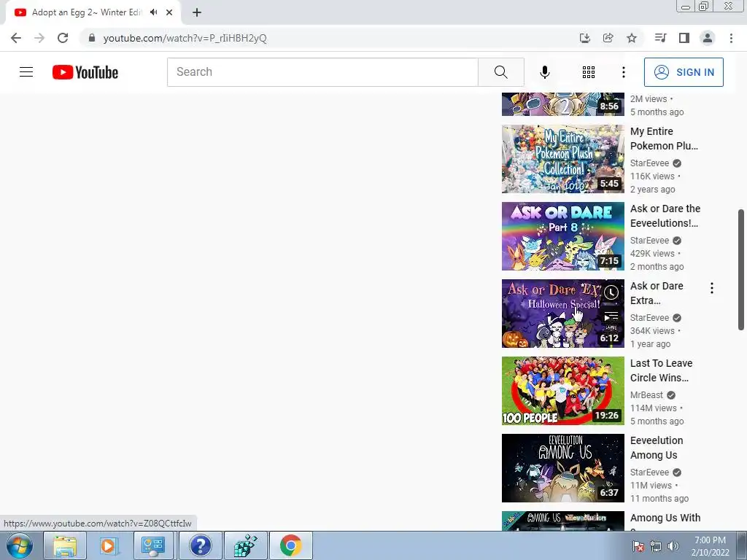Screen dimensions: 747x560
Task: Bookmark this page with the star icon
Action: coord(631,38)
